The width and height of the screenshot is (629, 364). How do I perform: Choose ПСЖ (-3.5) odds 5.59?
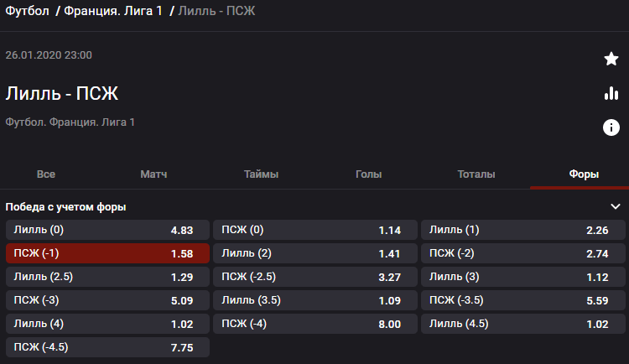click(523, 300)
